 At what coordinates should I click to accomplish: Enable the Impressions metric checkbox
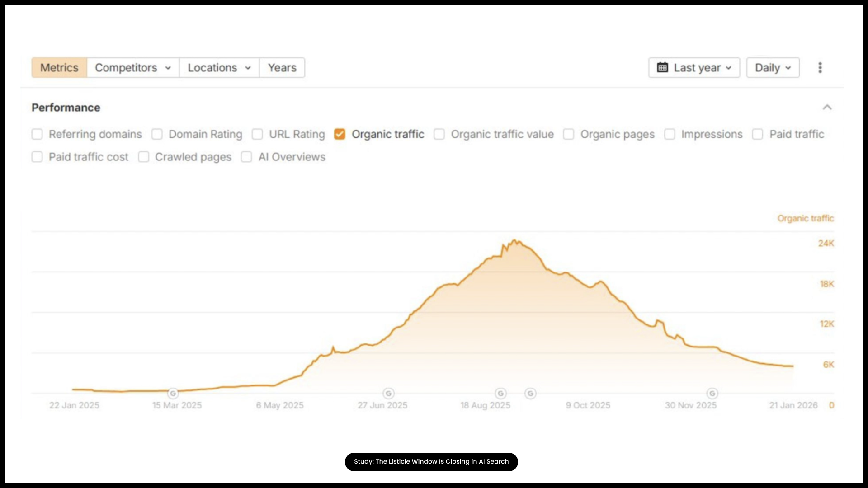tap(670, 134)
